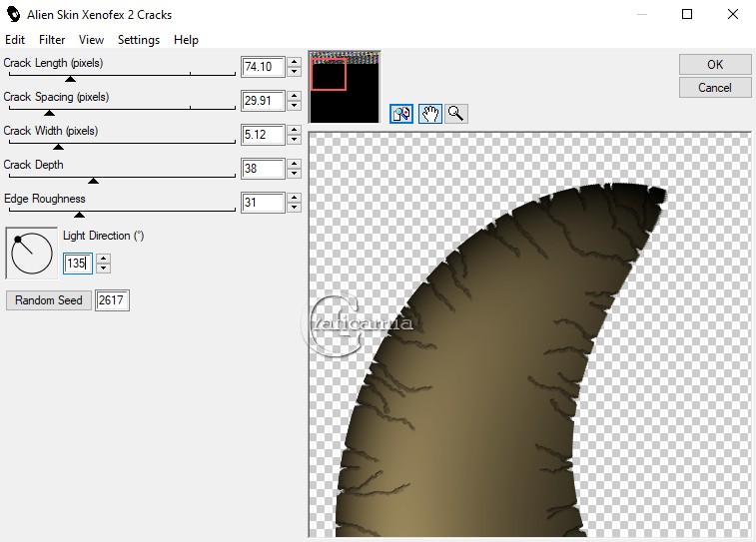Click the Crack Depth slider handle

tap(94, 181)
